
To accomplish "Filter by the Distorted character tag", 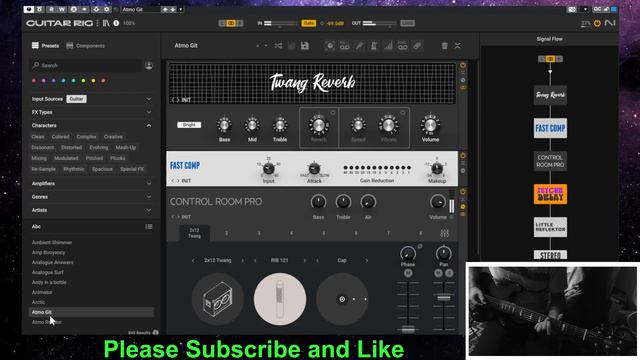I will [71, 147].
